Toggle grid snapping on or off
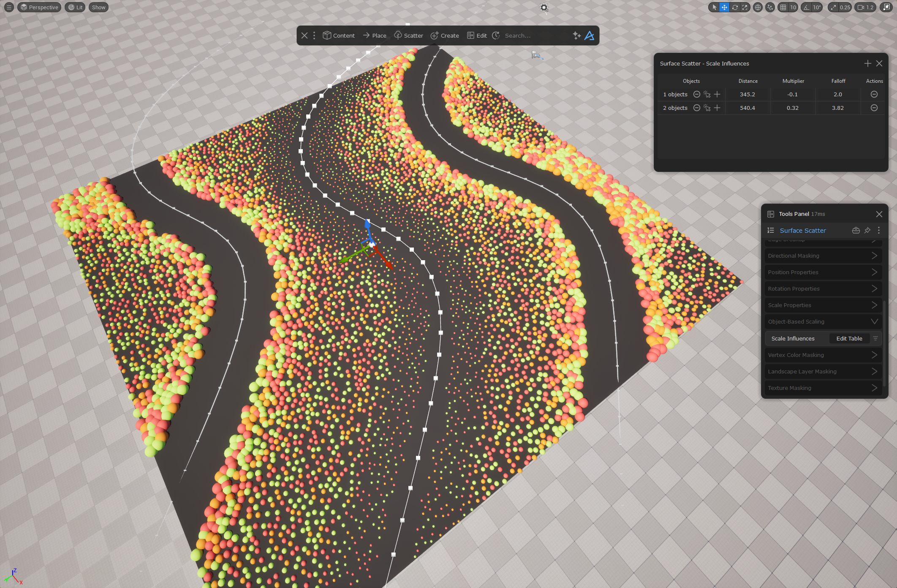This screenshot has width=897, height=588. pos(783,7)
